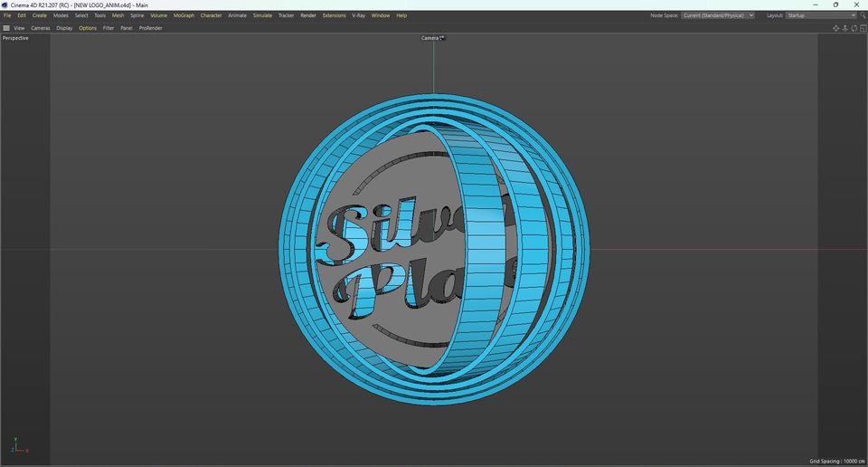This screenshot has height=467, width=868.
Task: Click the Camera label in viewport
Action: click(429, 38)
